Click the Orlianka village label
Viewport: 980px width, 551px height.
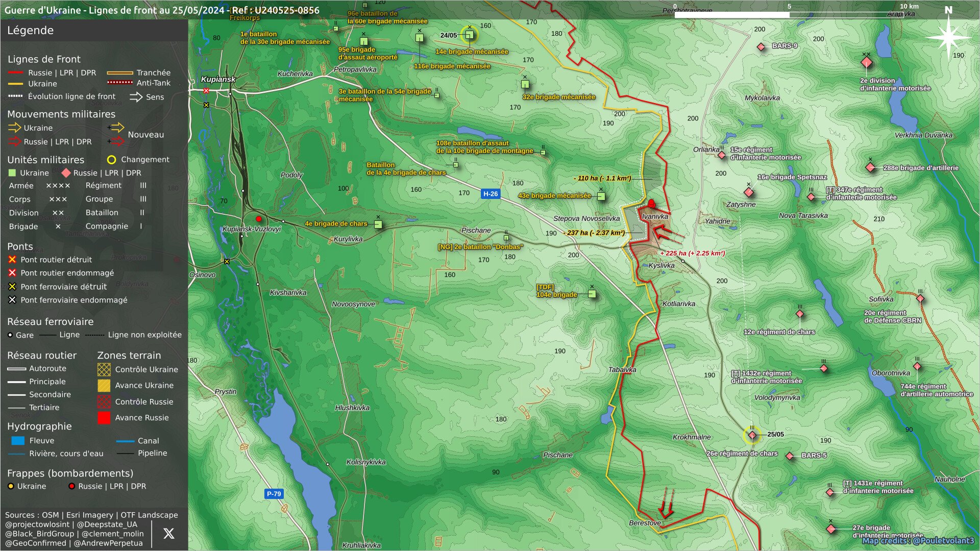pyautogui.click(x=706, y=149)
